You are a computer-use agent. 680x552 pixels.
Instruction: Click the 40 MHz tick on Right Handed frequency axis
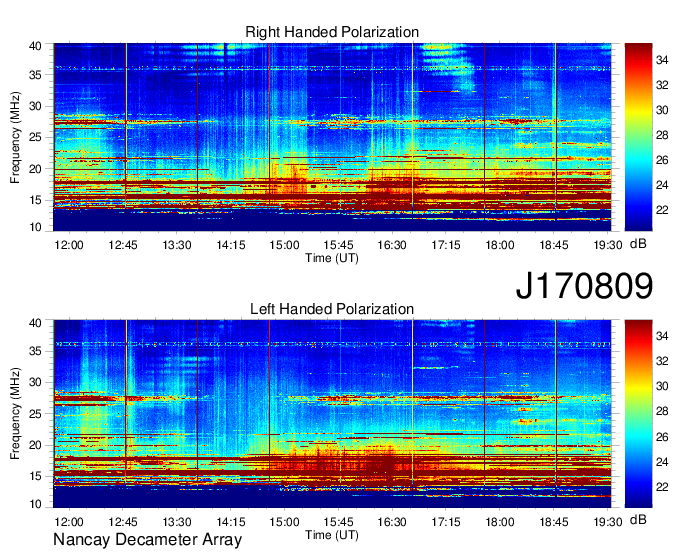click(35, 46)
